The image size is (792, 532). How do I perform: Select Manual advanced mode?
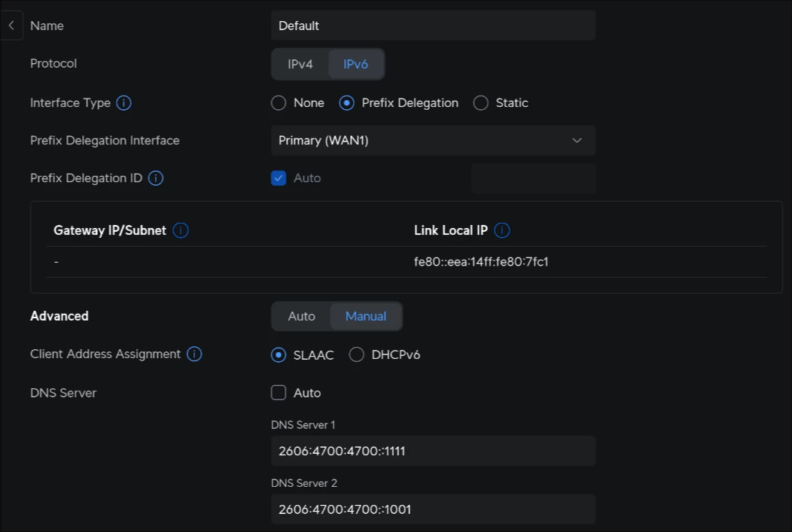tap(366, 316)
